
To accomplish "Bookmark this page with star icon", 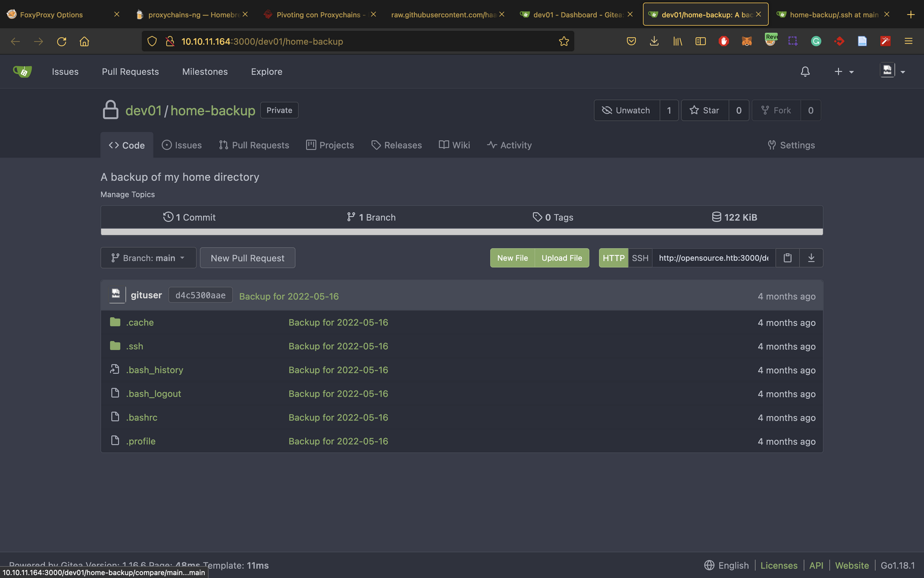I will tap(564, 41).
